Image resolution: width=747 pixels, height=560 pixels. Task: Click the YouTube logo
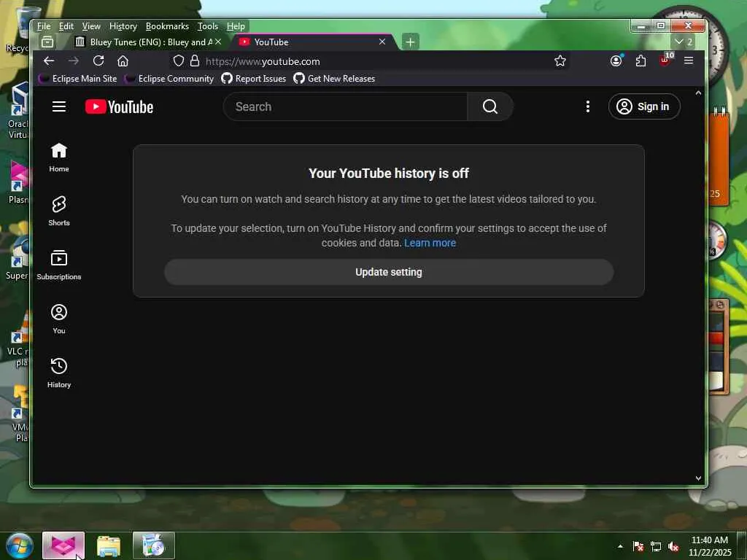coord(119,106)
